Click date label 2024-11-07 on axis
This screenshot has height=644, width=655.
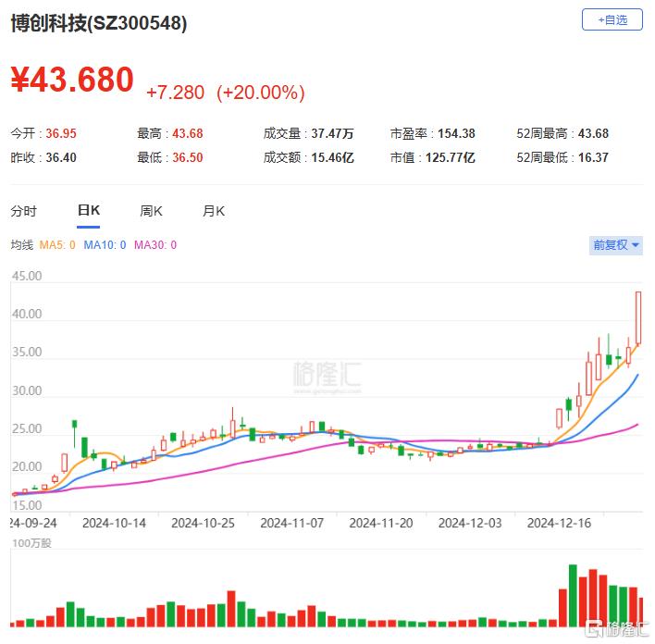click(x=292, y=523)
